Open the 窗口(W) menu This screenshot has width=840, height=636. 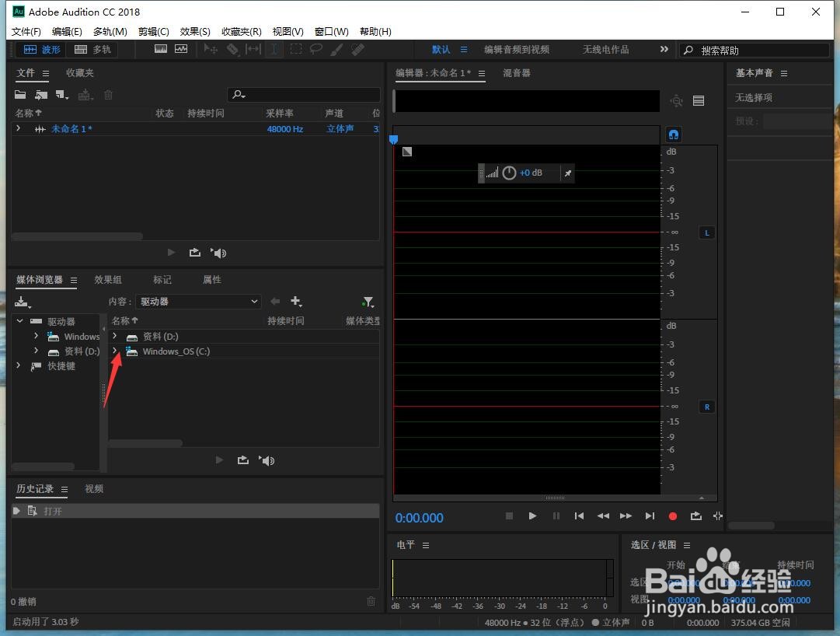[x=331, y=32]
